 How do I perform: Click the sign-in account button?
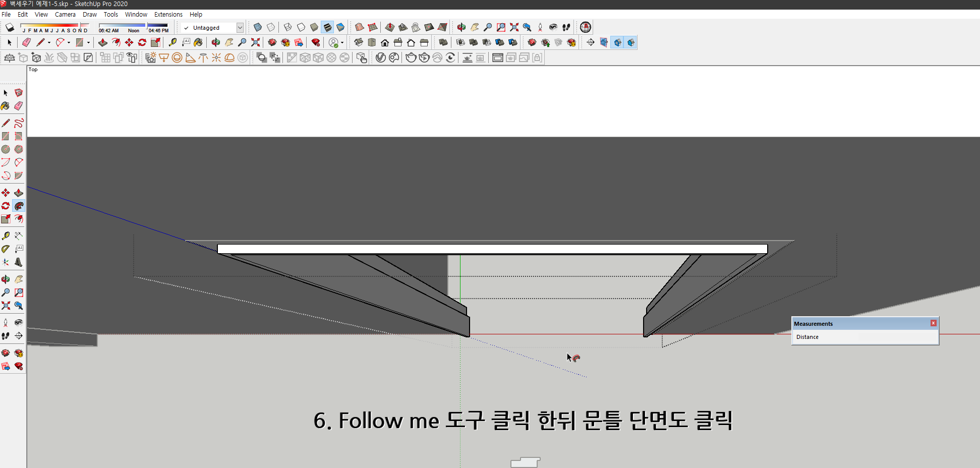point(333,43)
